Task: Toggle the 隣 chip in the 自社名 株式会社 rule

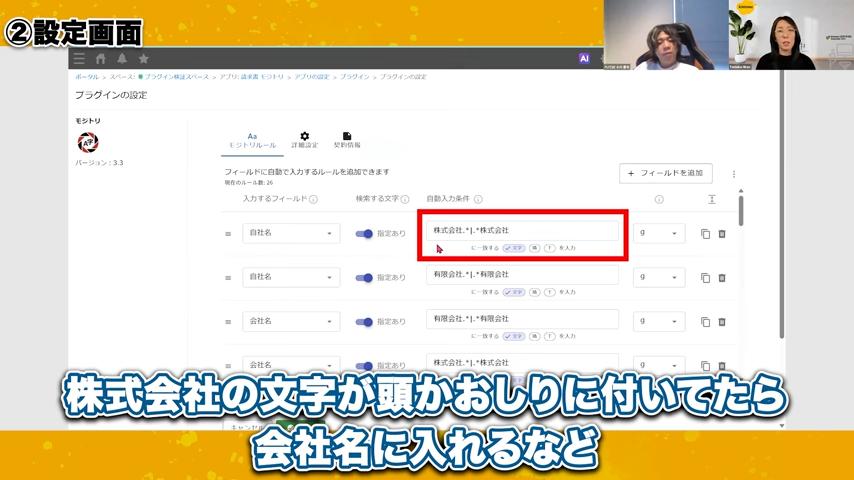Action: pyautogui.click(x=535, y=248)
